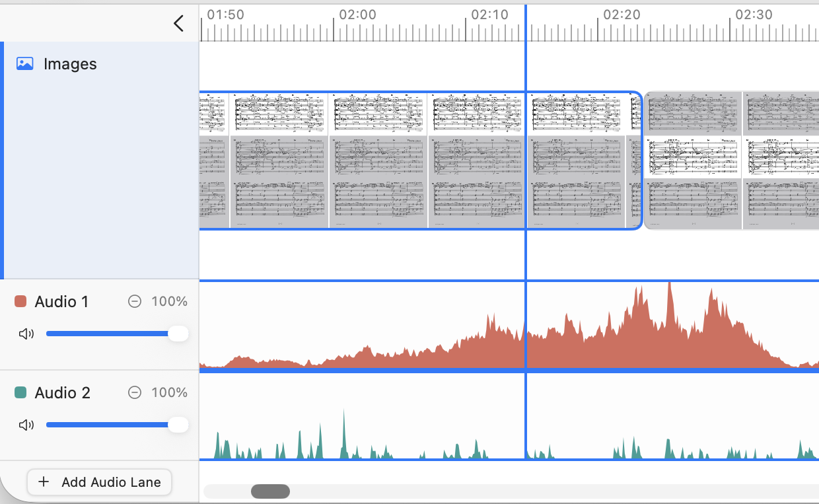Click the Add Audio Lane button
Screen dimensions: 819x504
(99, 482)
